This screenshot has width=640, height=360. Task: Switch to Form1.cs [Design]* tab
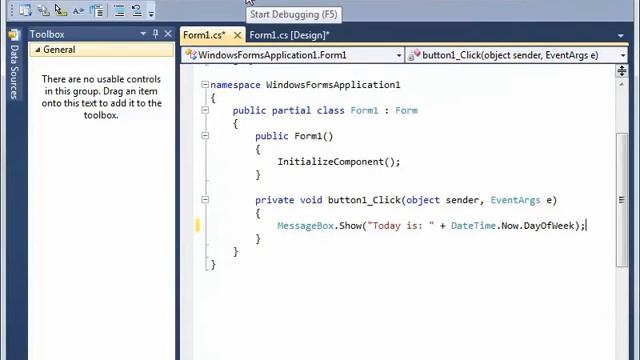click(289, 35)
